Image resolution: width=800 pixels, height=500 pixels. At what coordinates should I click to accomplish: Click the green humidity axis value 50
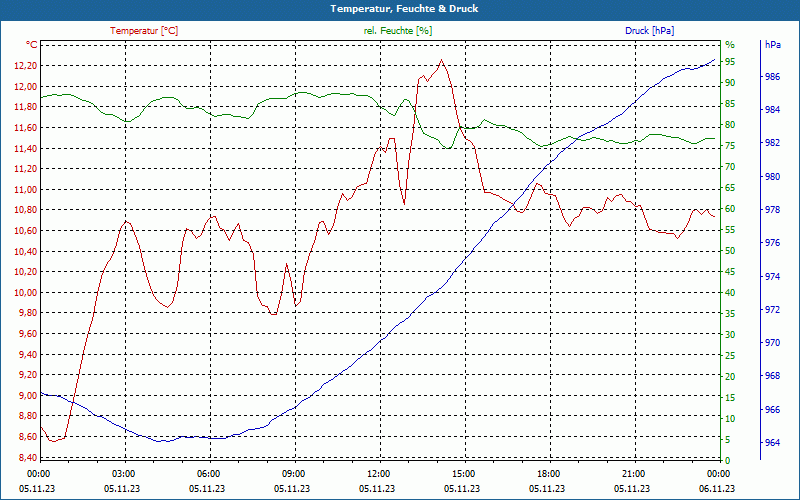pyautogui.click(x=730, y=251)
